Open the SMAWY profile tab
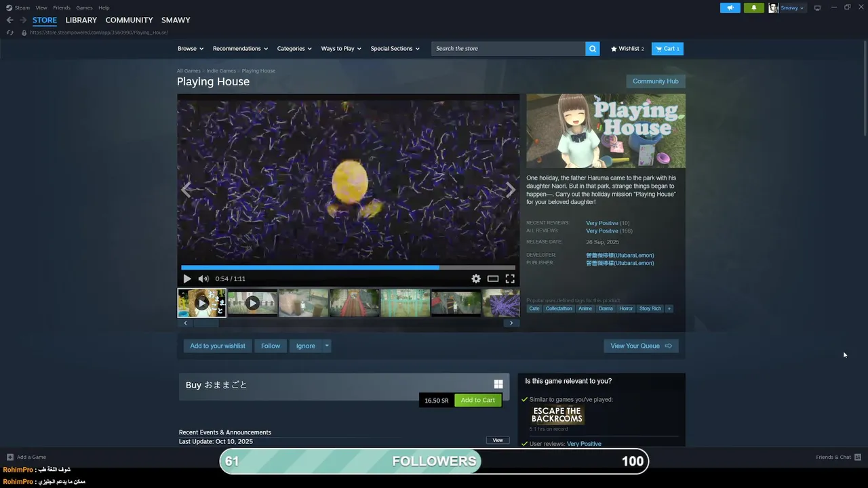The image size is (868, 488). [x=176, y=20]
